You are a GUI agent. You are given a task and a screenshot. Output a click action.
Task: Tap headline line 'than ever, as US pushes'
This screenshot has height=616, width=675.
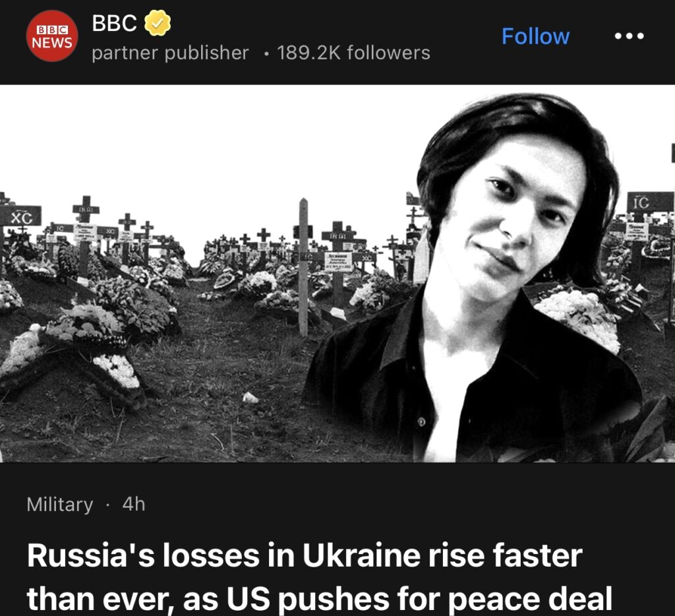[x=319, y=599]
